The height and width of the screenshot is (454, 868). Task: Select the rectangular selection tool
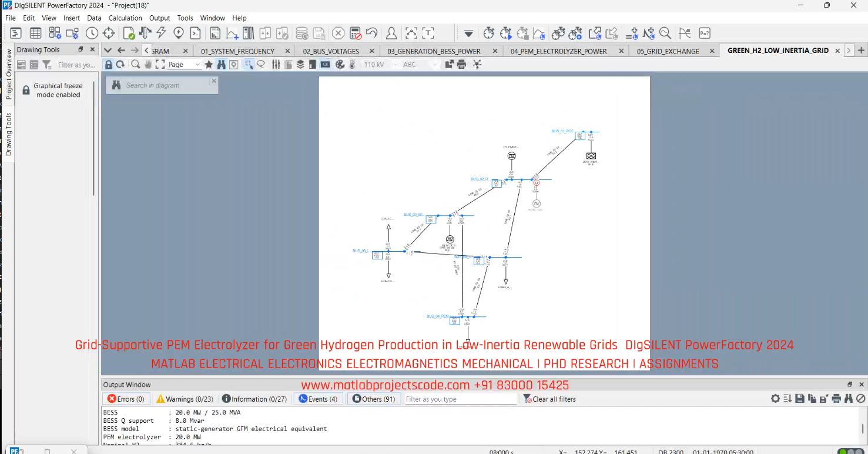249,65
